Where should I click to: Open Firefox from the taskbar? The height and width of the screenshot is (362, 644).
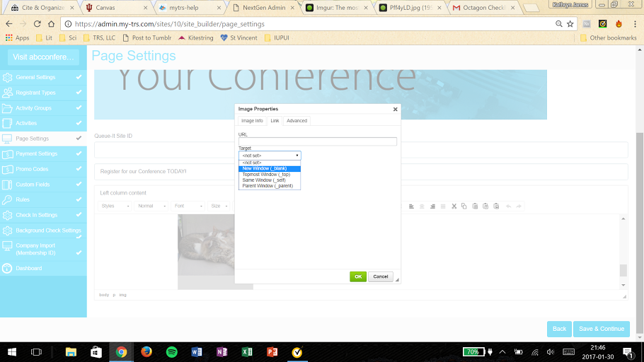[x=146, y=351]
